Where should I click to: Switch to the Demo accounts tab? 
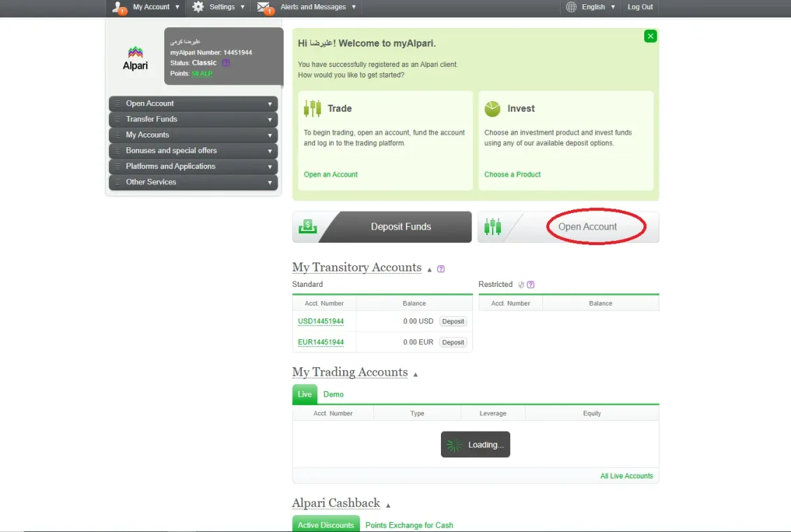tap(333, 394)
